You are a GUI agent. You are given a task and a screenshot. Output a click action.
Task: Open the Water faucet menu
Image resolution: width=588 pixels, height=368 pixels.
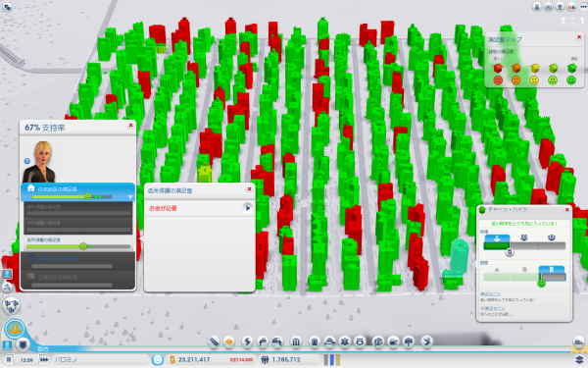pos(262,342)
